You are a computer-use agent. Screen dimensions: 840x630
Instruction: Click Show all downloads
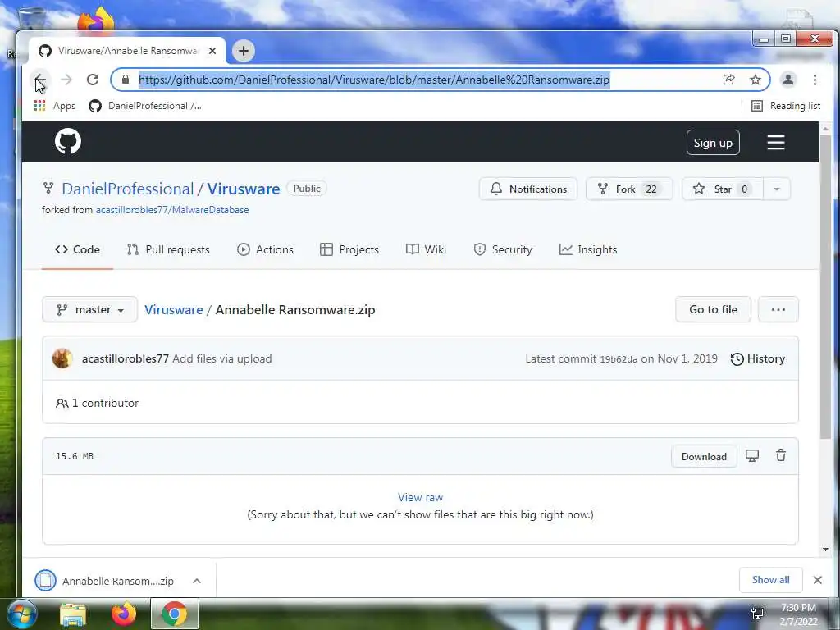click(771, 580)
